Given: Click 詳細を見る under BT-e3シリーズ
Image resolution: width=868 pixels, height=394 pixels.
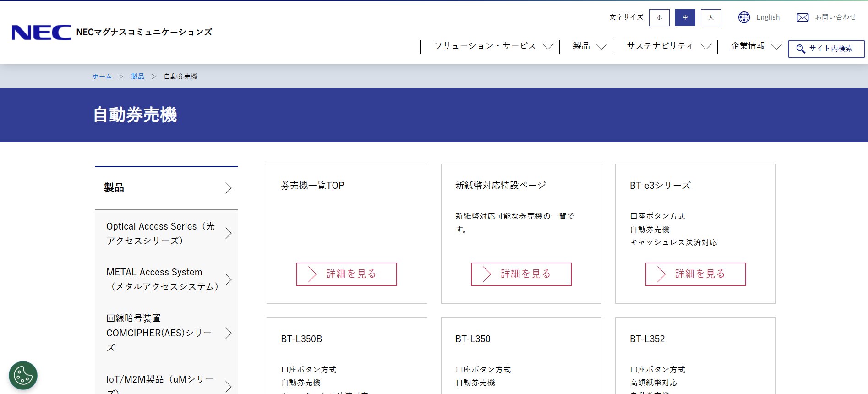Looking at the screenshot, I should pos(696,274).
